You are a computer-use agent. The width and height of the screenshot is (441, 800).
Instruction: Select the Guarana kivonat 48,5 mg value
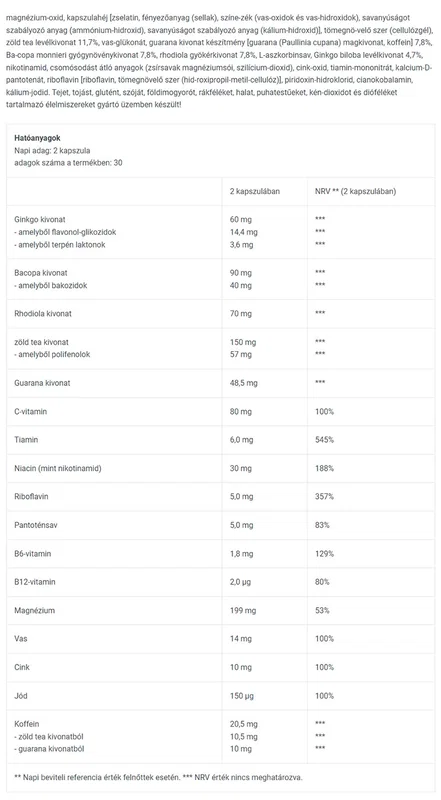pos(243,383)
